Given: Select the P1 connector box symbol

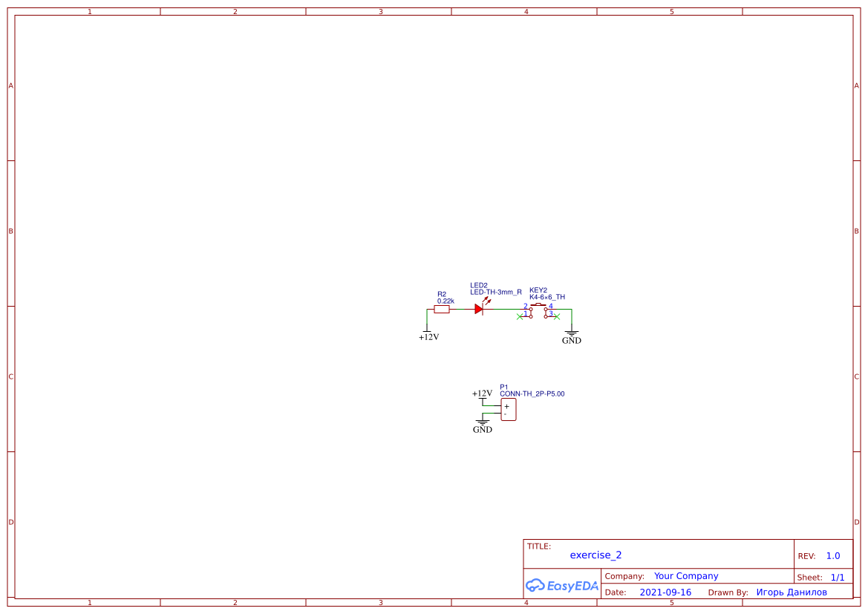Looking at the screenshot, I should (x=508, y=410).
